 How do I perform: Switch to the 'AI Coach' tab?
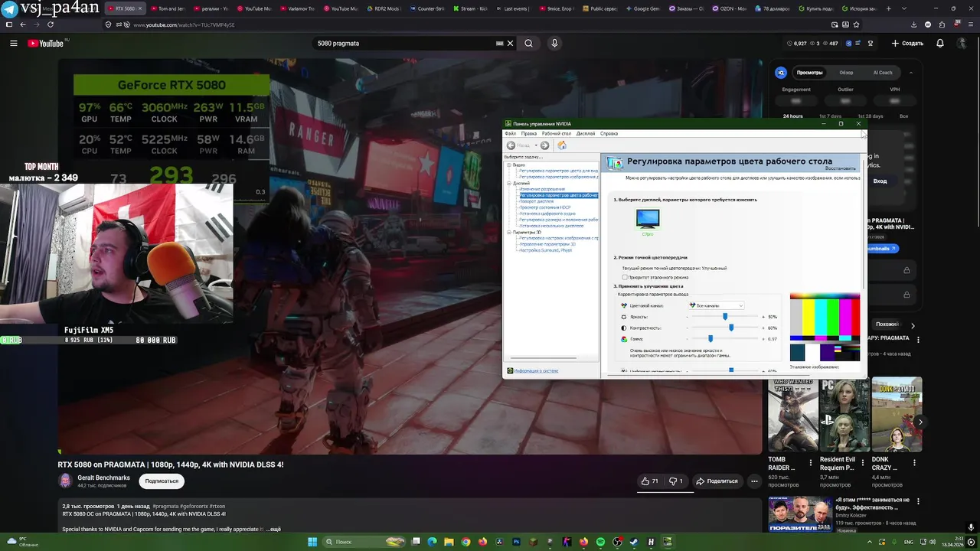pyautogui.click(x=883, y=73)
